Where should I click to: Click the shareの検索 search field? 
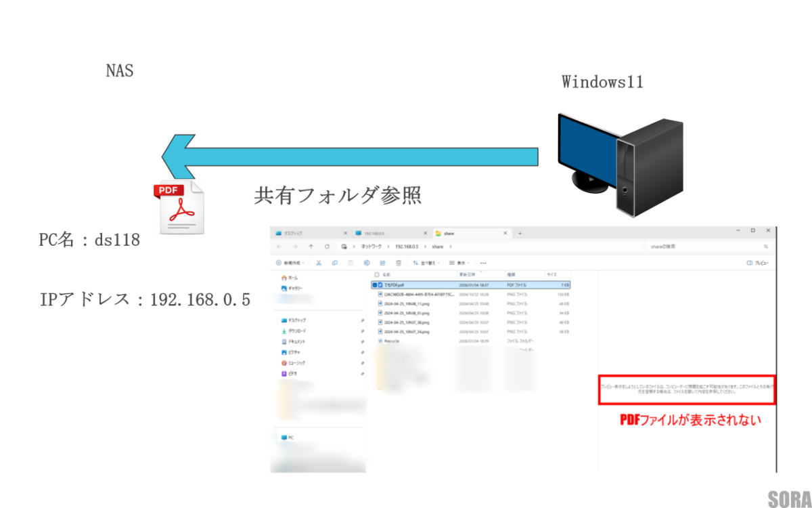(x=704, y=247)
